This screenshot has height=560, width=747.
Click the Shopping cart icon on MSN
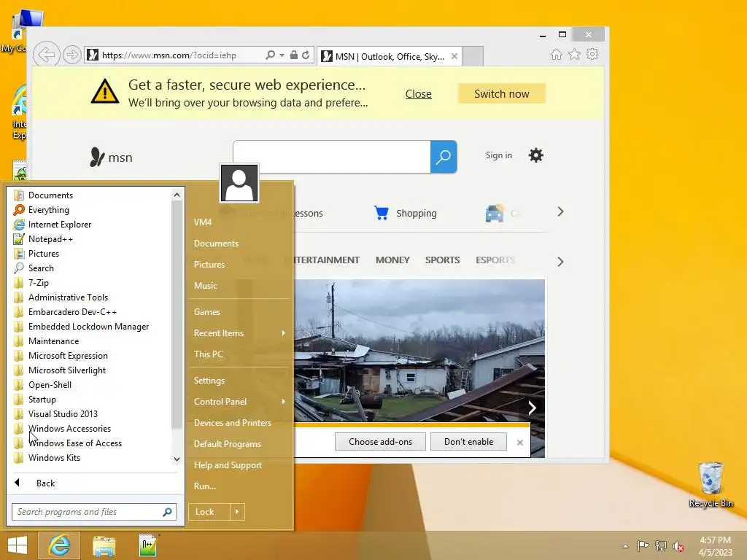(381, 213)
